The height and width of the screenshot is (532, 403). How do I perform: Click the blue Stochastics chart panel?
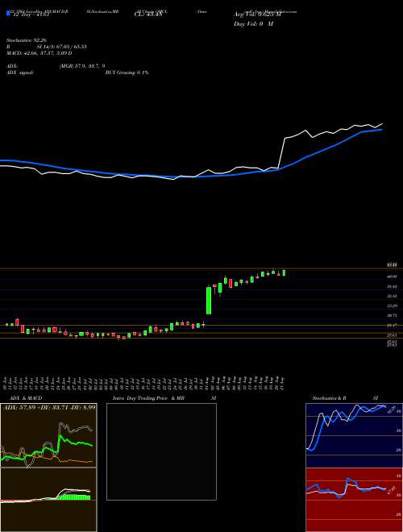point(354,435)
